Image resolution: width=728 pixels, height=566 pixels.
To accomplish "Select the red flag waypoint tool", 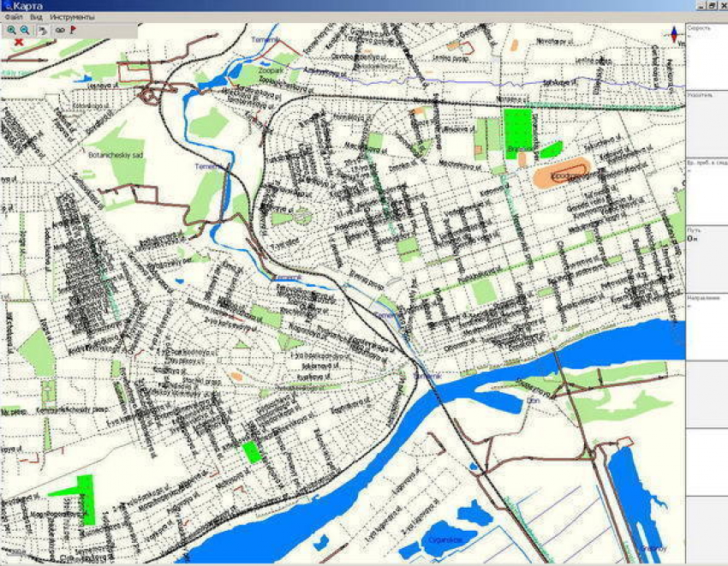I will point(74,29).
